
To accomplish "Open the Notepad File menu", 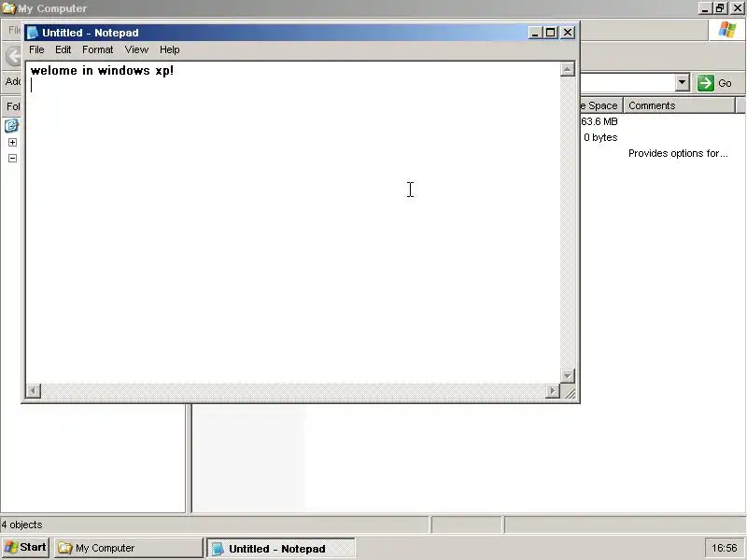I will point(36,49).
